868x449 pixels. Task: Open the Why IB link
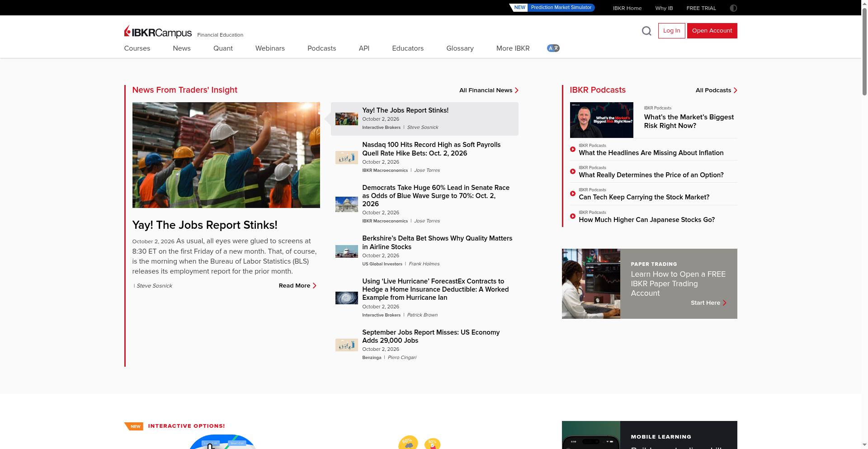point(664,8)
